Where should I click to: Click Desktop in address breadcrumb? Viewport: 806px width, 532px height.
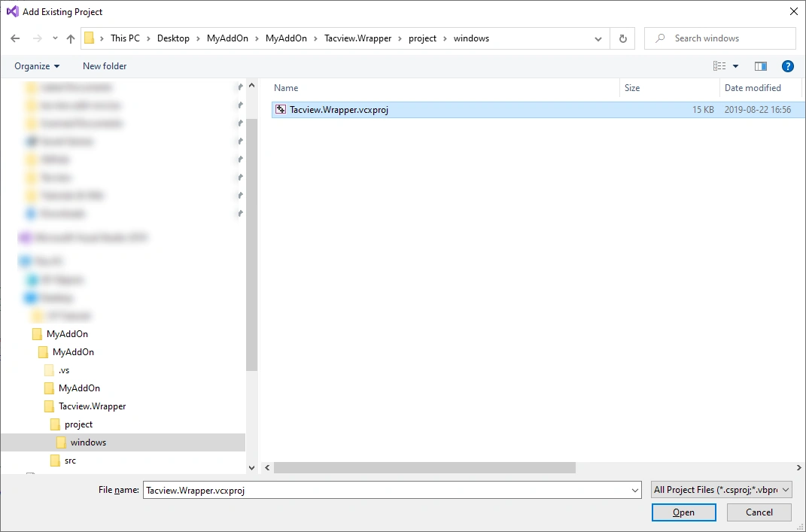pyautogui.click(x=173, y=38)
